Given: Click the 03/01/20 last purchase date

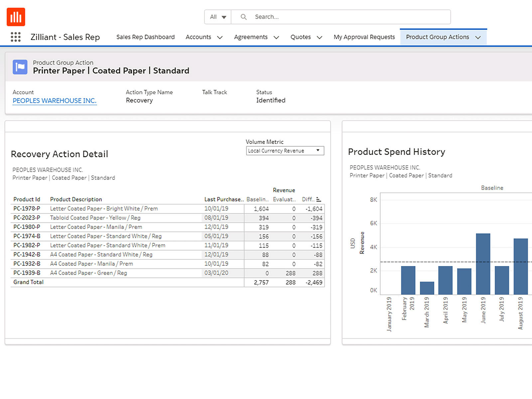Looking at the screenshot, I should (216, 273).
